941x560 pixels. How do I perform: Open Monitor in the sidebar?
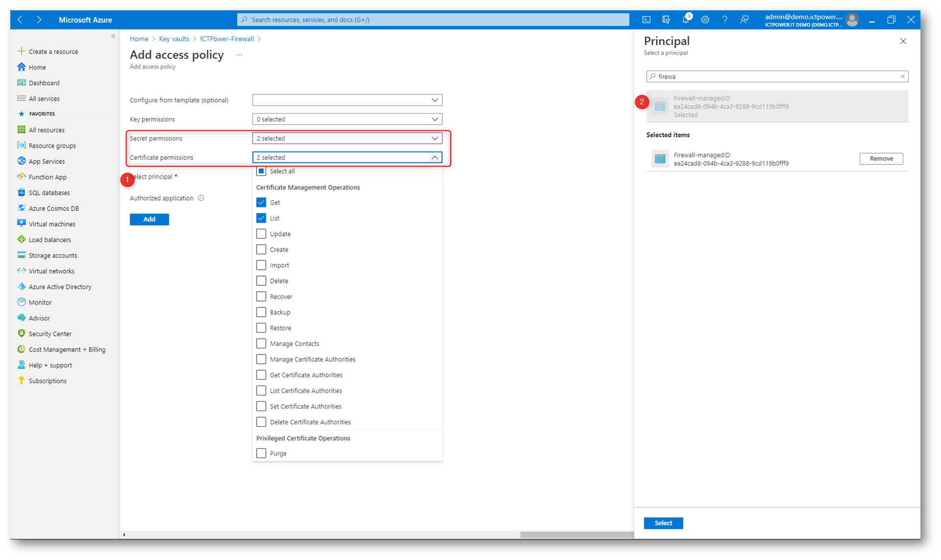(x=40, y=302)
